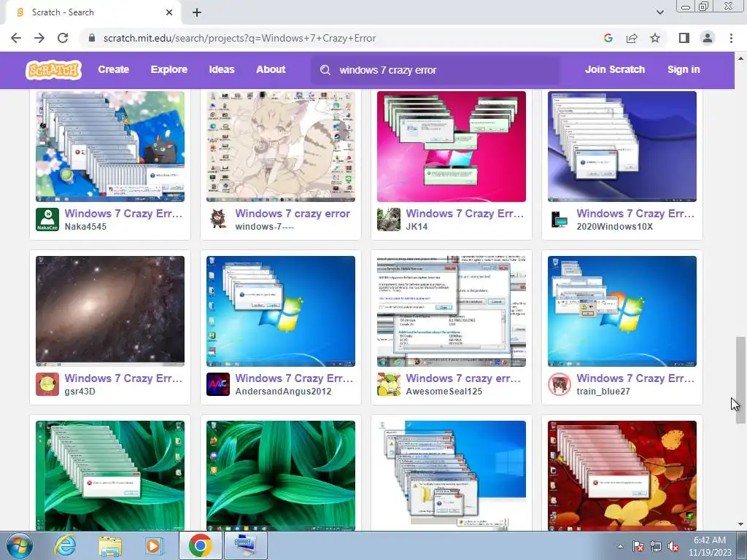Viewport: 747px width, 560px height.
Task: Click the browser address bar URL
Action: (x=239, y=38)
